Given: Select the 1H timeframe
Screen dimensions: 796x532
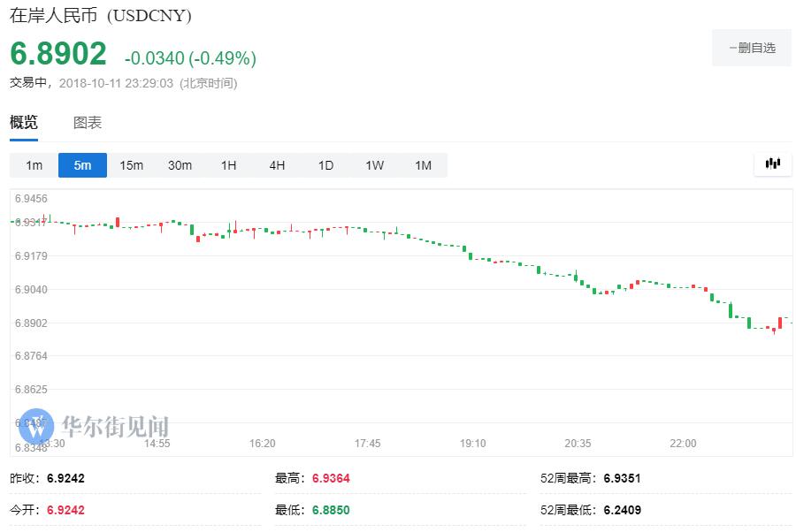Looking at the screenshot, I should (228, 165).
